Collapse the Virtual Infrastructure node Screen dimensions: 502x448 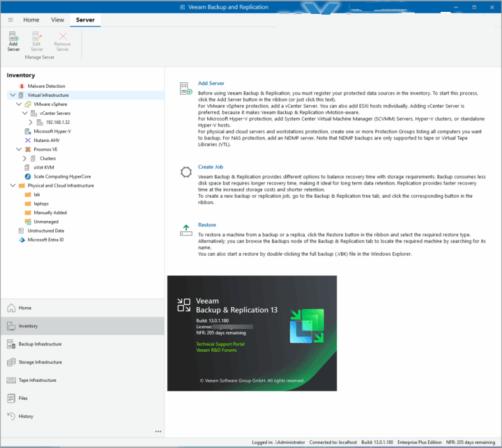click(13, 95)
